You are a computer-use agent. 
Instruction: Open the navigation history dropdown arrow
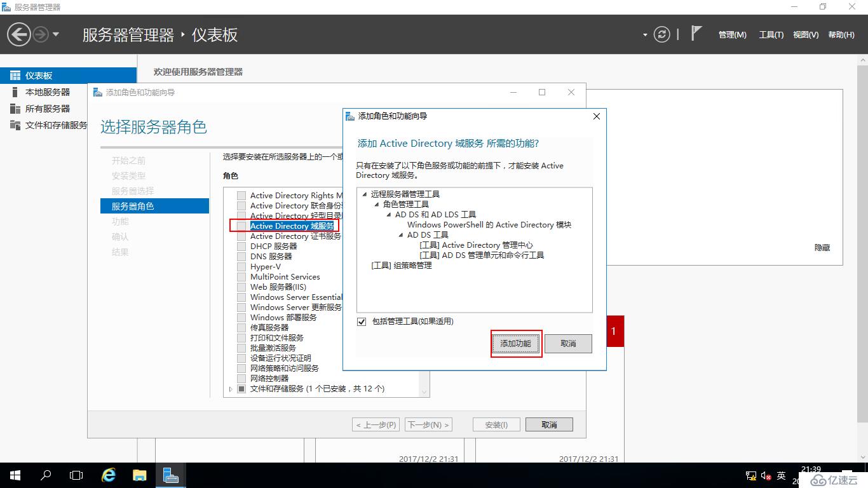coord(56,34)
